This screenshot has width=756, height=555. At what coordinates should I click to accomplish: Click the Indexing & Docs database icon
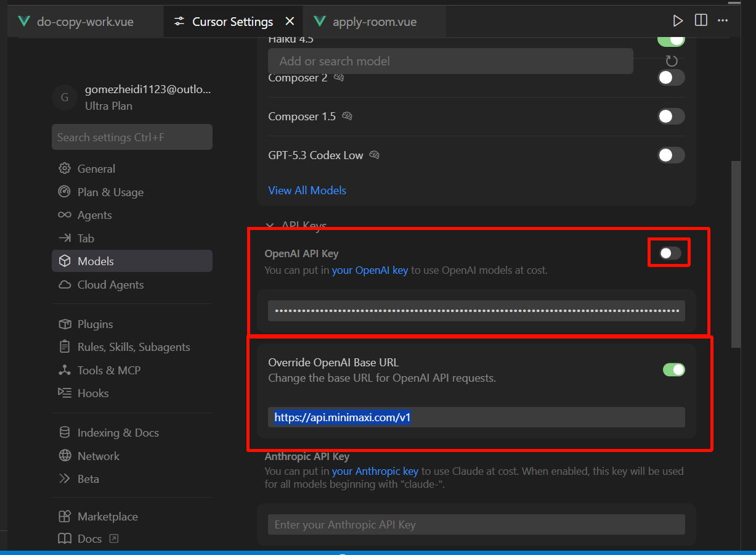tap(65, 432)
